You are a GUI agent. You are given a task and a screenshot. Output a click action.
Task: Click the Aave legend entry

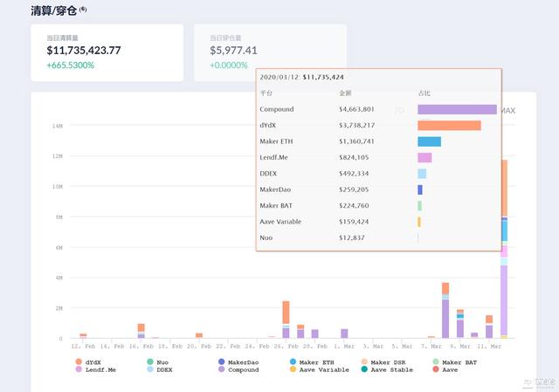point(435,370)
